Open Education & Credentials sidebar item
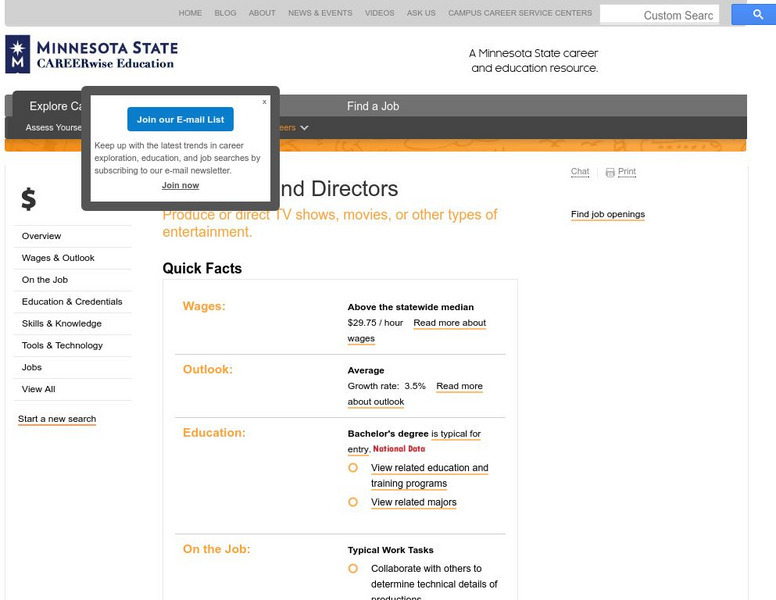 pyautogui.click(x=73, y=301)
